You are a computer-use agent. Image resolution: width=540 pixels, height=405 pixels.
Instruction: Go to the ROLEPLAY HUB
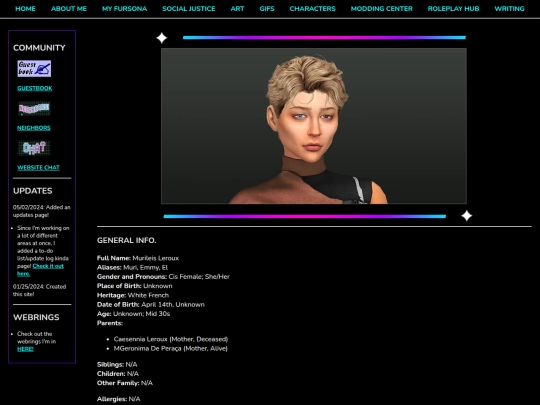[453, 9]
